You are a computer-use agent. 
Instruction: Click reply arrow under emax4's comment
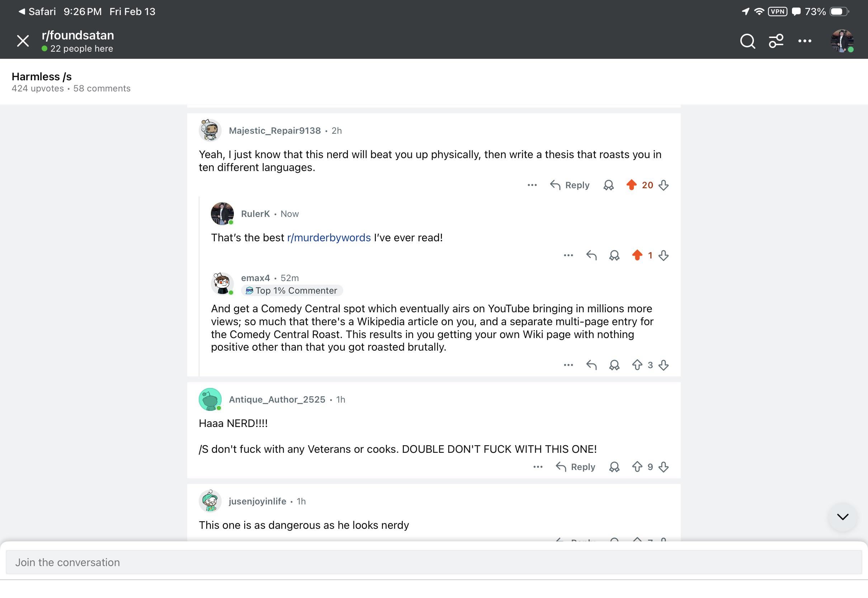[x=591, y=365]
